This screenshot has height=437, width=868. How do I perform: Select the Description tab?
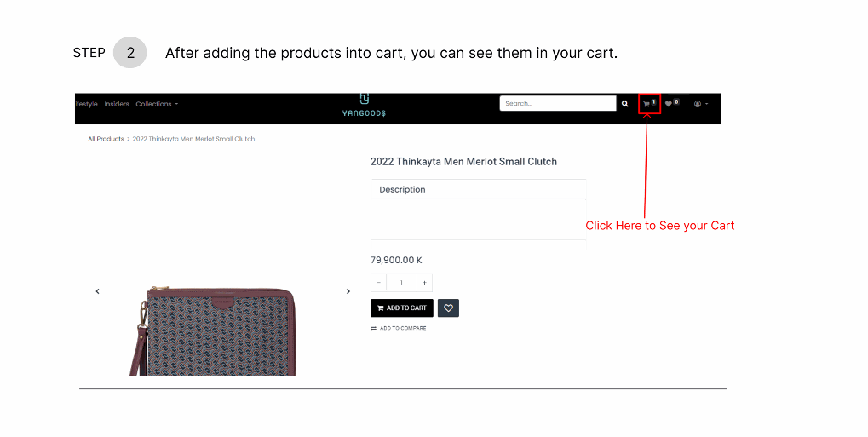[402, 189]
